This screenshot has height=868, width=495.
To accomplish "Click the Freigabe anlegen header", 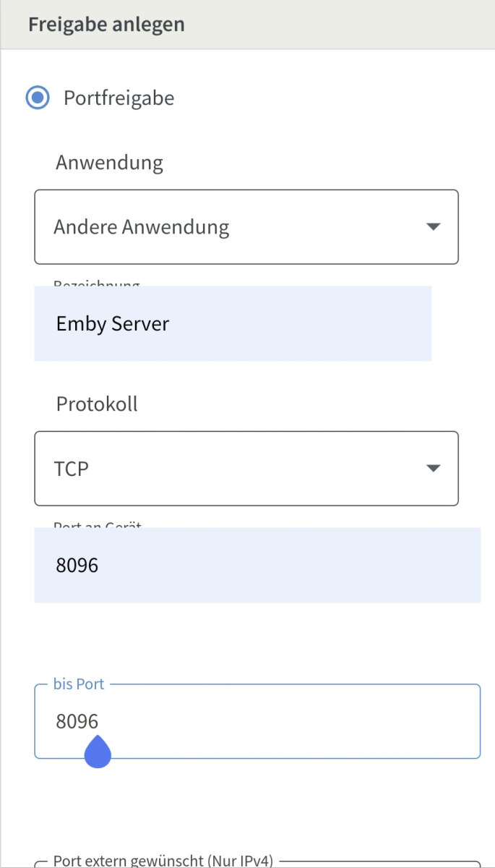I will click(106, 24).
